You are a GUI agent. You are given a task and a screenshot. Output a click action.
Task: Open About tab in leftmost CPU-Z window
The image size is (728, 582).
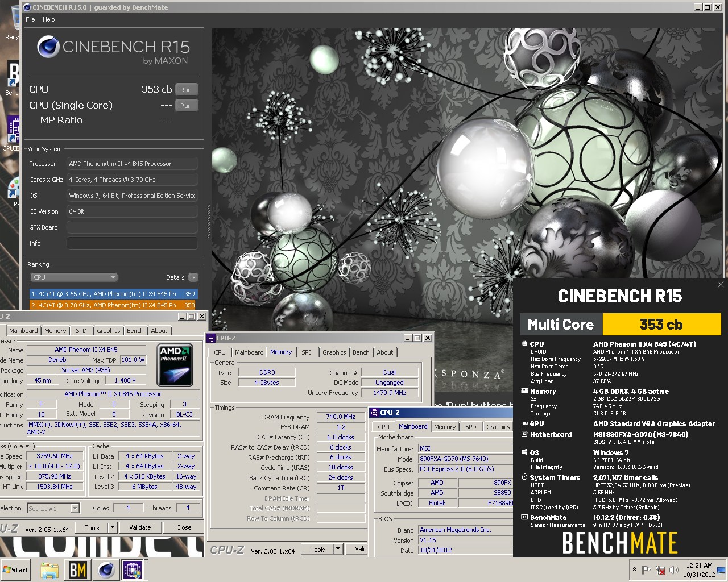click(x=159, y=331)
